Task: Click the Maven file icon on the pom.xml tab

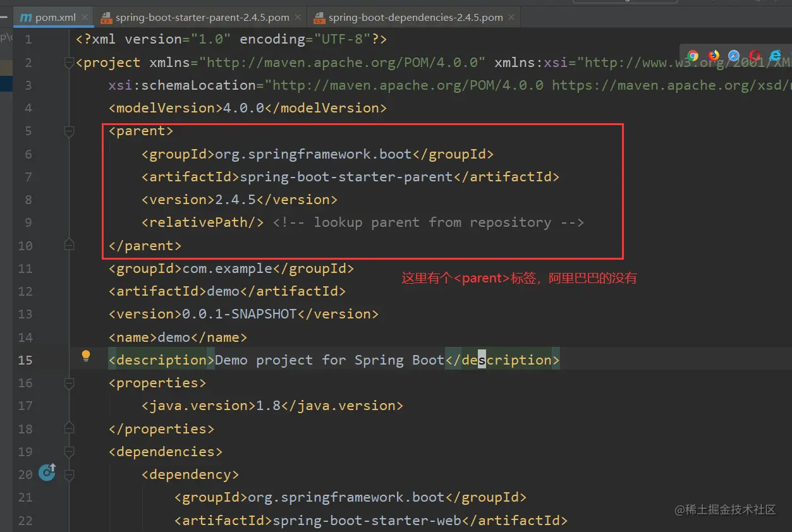Action: tap(25, 18)
